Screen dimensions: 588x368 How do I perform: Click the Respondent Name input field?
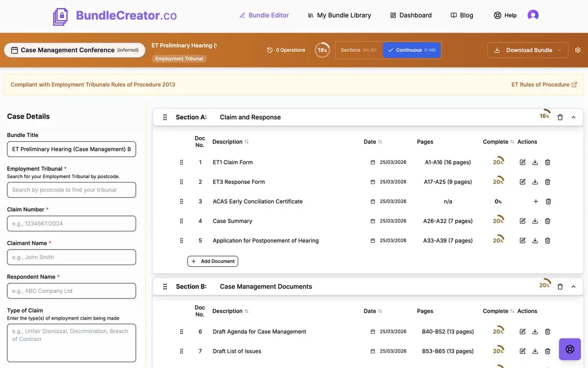pos(72,291)
